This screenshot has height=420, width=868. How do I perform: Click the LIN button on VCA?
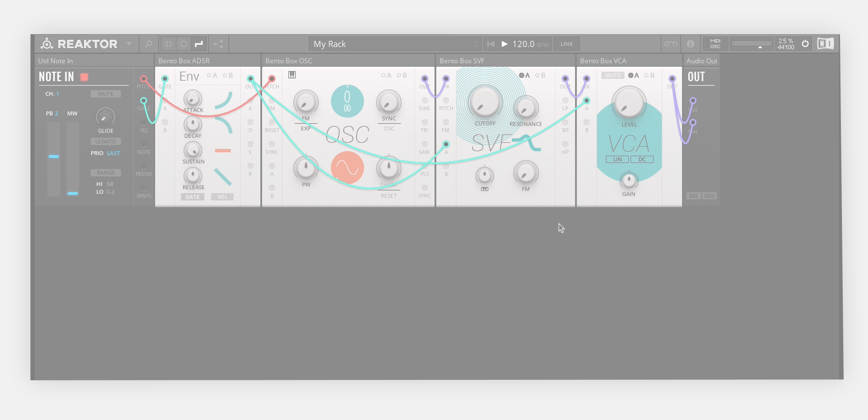617,160
